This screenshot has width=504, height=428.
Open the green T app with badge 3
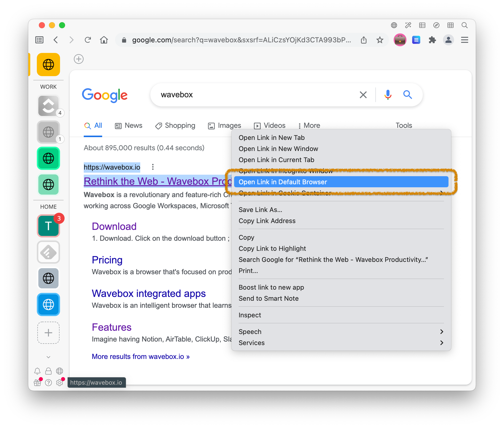pos(48,226)
